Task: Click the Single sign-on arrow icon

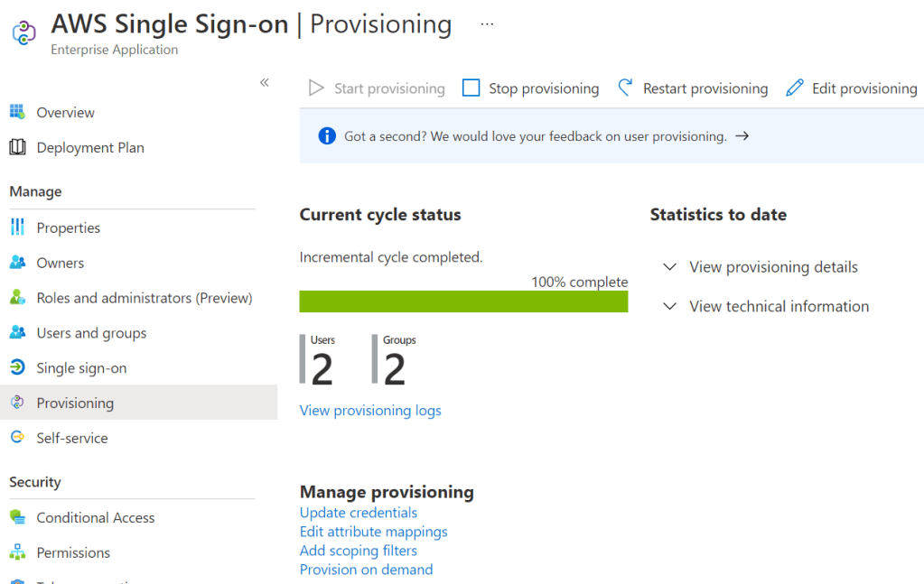Action: click(x=16, y=367)
